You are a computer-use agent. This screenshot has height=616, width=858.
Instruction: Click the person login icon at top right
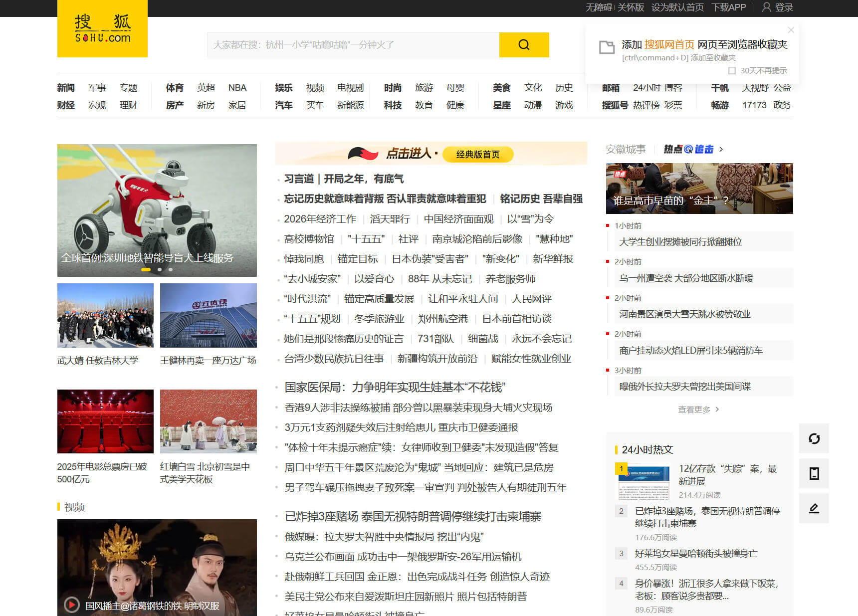point(767,7)
